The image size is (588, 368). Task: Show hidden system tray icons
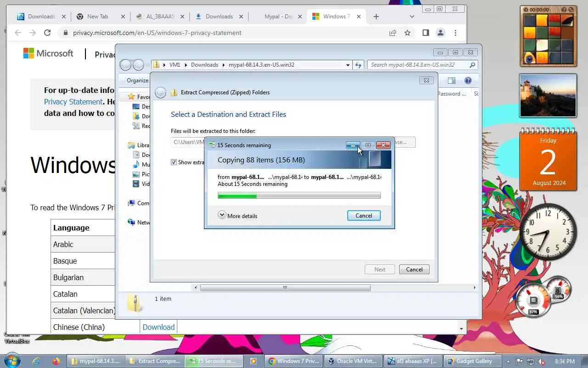click(508, 361)
